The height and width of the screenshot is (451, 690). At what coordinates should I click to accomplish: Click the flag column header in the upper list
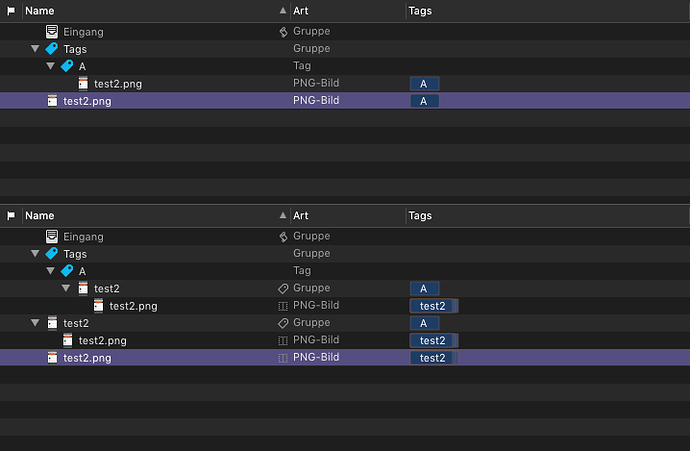coord(11,11)
